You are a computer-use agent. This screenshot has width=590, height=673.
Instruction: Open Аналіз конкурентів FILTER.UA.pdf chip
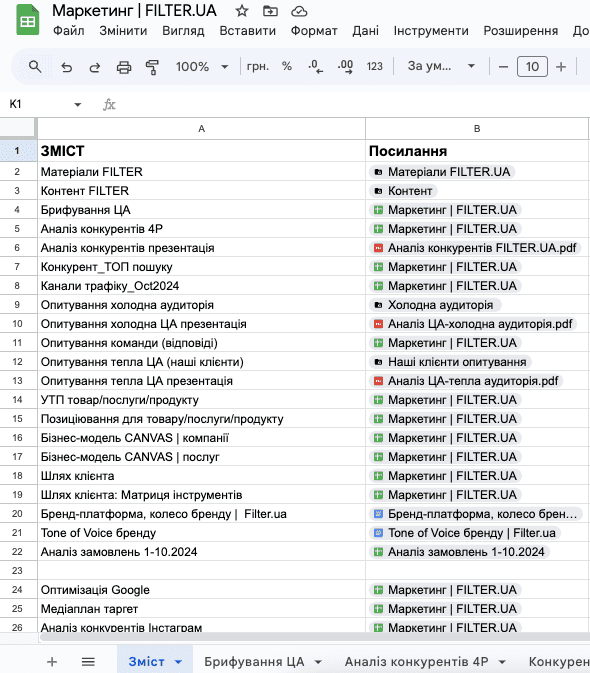click(475, 248)
